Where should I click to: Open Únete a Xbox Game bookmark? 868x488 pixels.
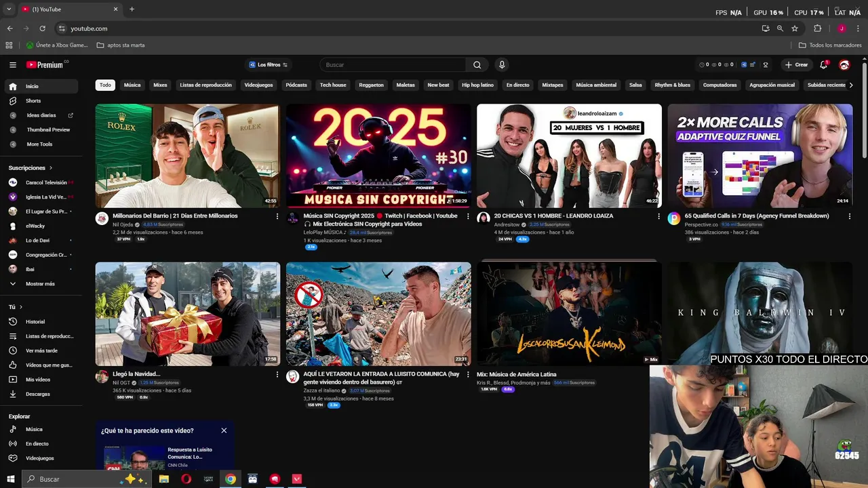(57, 45)
